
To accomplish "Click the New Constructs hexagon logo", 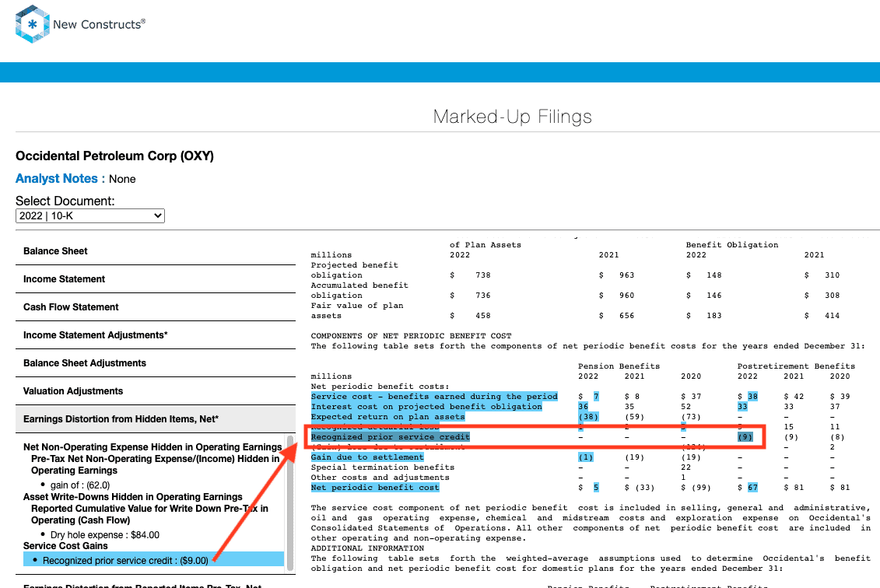I will coord(33,24).
